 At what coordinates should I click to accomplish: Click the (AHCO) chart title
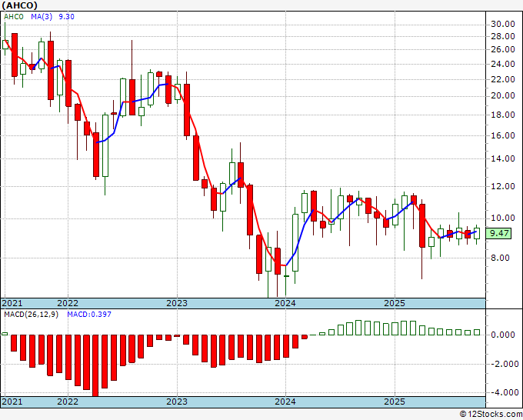(19, 5)
